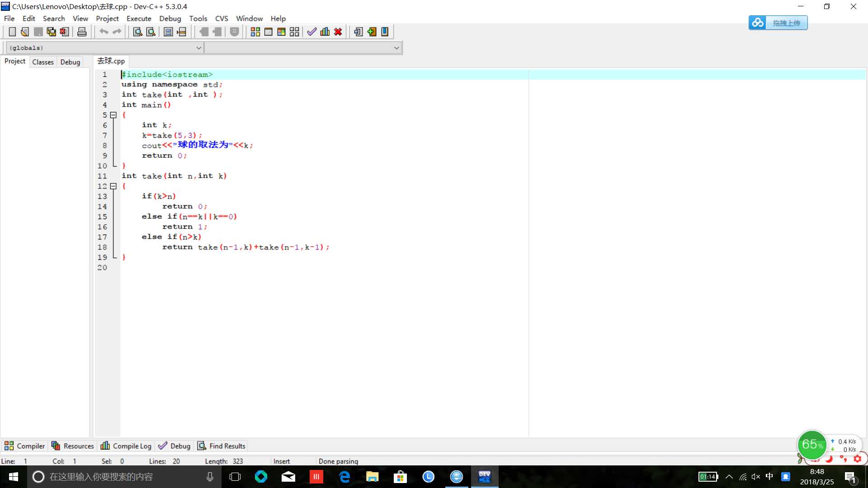This screenshot has height=488, width=868.
Task: Close the current file from toolbar
Action: (65, 32)
